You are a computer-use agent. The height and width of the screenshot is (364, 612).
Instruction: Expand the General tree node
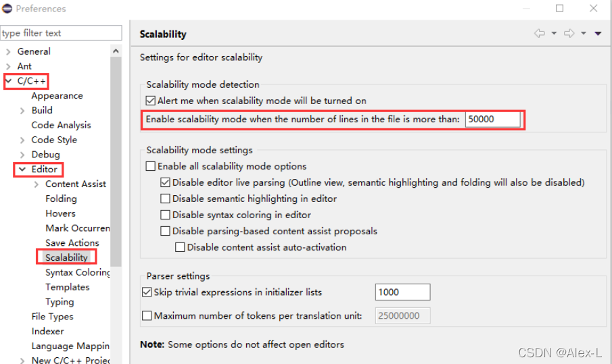[7, 51]
